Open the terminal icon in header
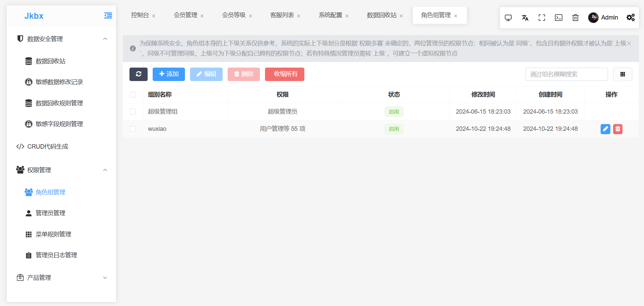Viewport: 644px width, 306px height. pos(559,18)
